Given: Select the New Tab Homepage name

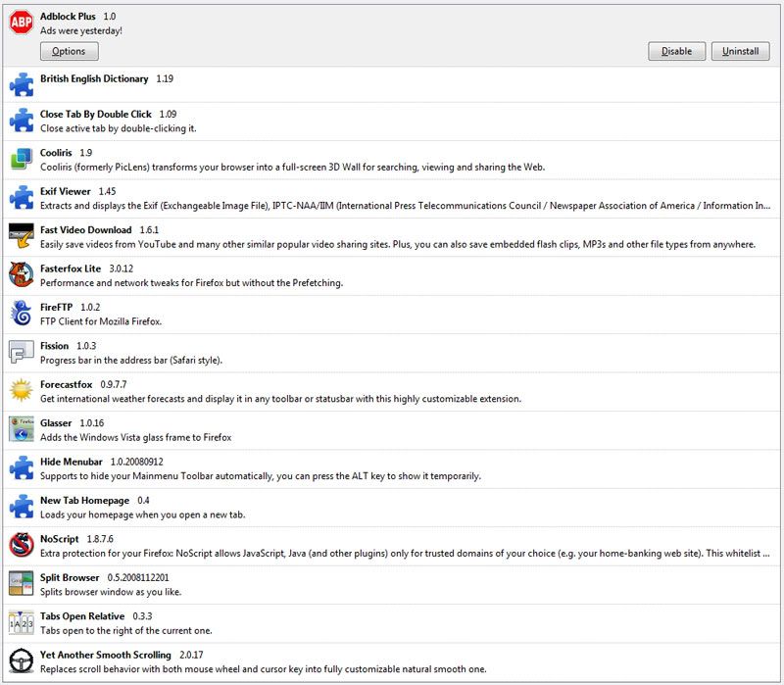Looking at the screenshot, I should click(x=84, y=501).
